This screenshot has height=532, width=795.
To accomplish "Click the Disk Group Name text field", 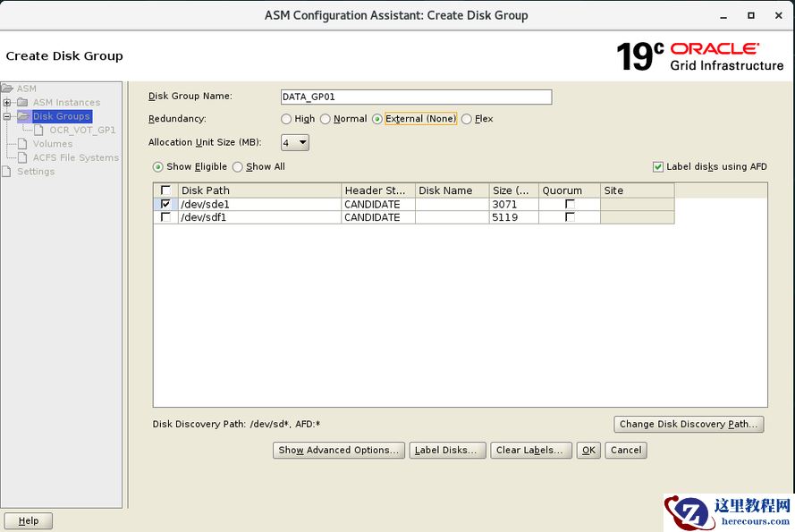I will coord(416,97).
